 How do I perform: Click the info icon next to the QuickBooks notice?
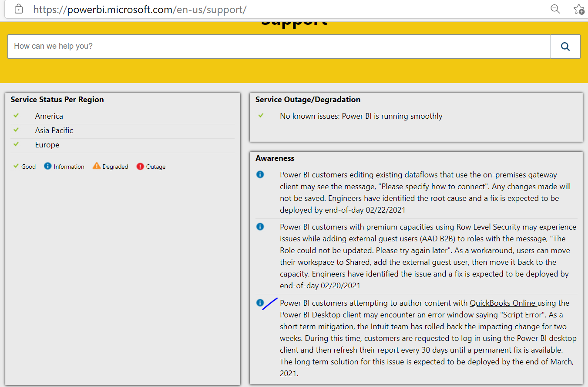(x=260, y=303)
